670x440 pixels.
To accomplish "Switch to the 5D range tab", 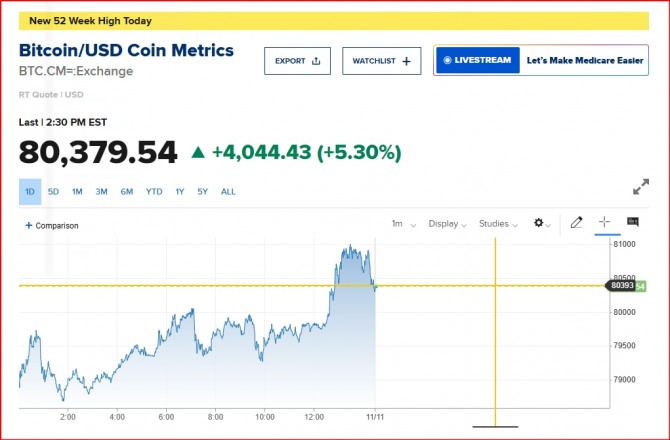I will (54, 191).
